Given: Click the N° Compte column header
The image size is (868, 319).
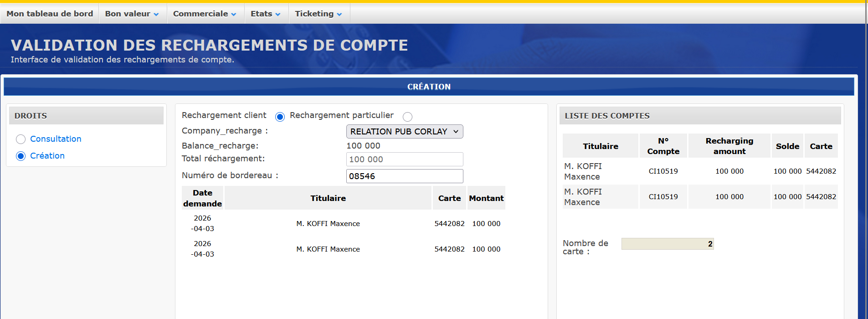Looking at the screenshot, I should 663,146.
